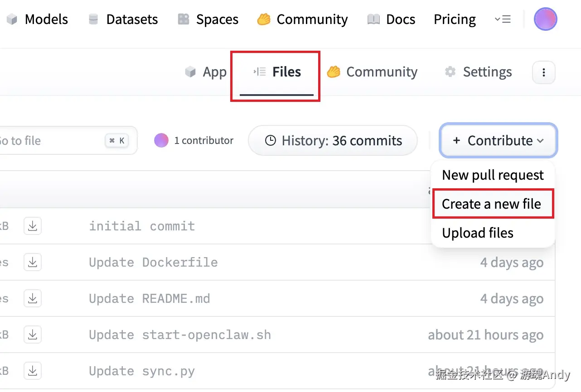The height and width of the screenshot is (392, 581).
Task: Go to the Settings tab
Action: (x=479, y=72)
